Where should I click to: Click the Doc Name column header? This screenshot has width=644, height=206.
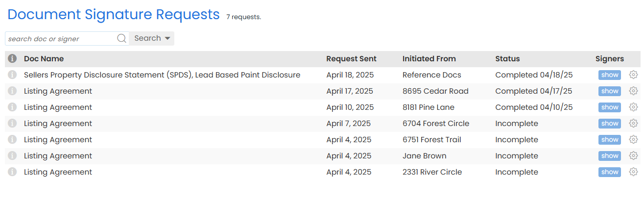tap(44, 59)
